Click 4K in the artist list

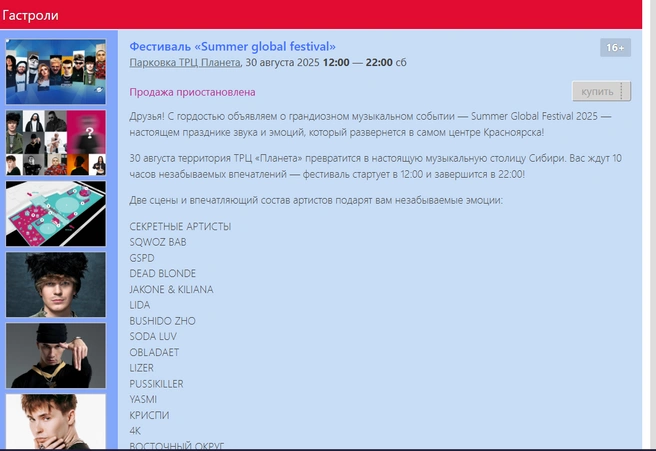135,431
